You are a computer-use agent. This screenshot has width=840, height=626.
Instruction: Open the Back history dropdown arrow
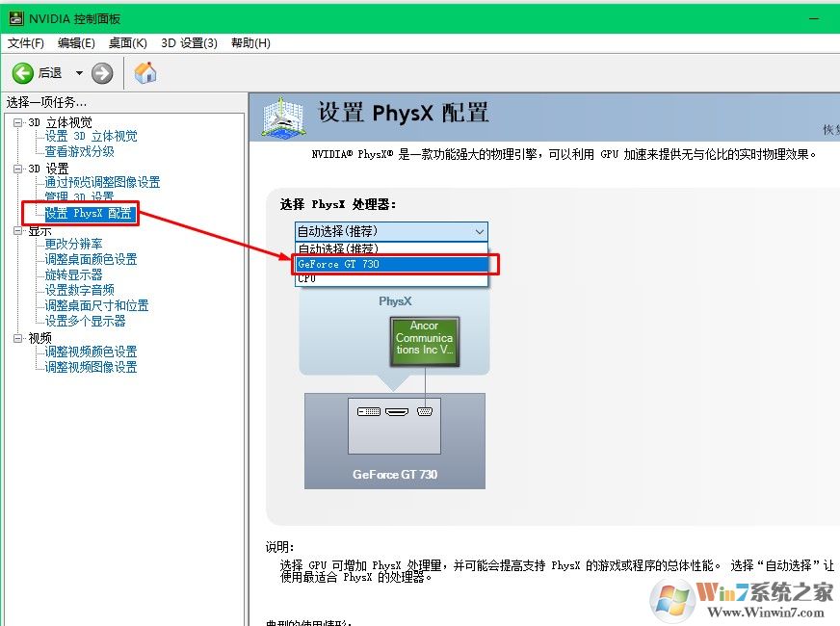pos(79,73)
